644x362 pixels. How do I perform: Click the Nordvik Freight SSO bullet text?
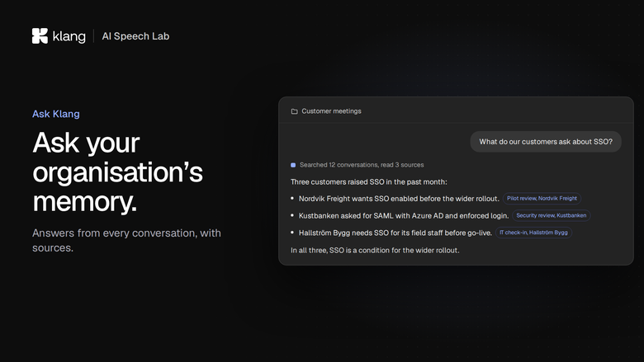point(399,199)
